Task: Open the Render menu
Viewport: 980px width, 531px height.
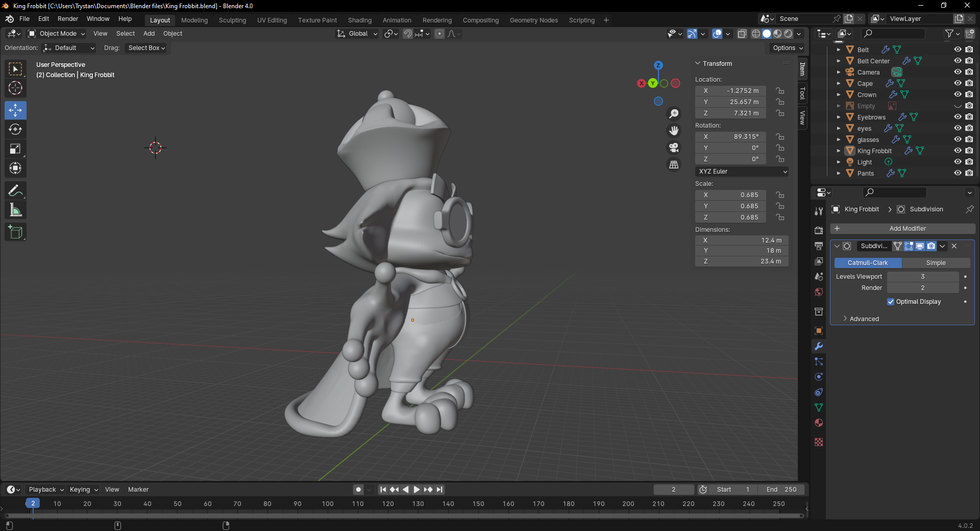Action: pos(68,19)
